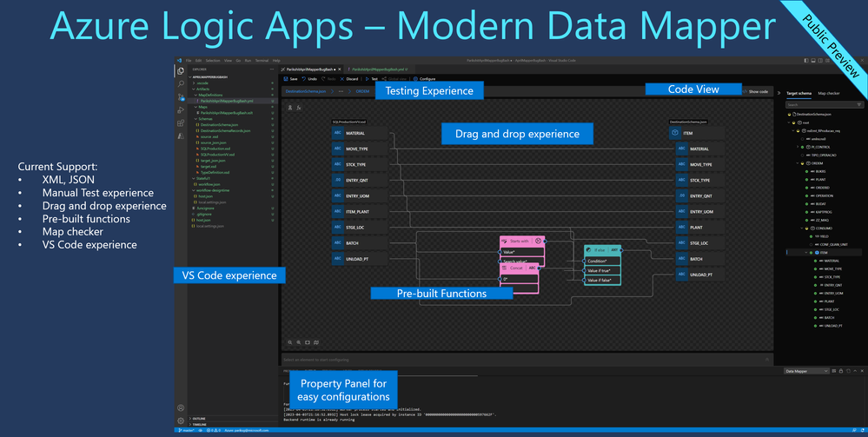The height and width of the screenshot is (437, 868).
Task: Open the Help menu
Action: tap(276, 60)
